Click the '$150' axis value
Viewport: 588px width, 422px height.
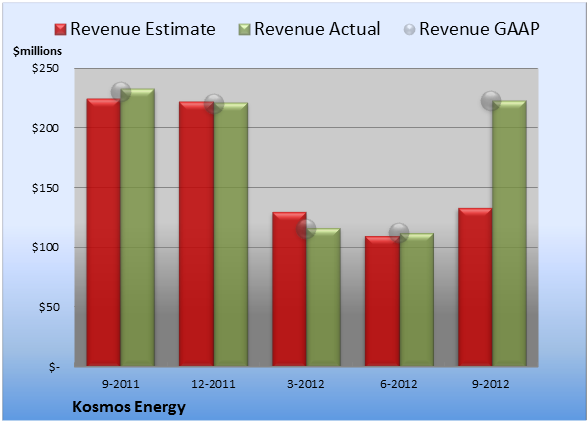[x=45, y=188]
